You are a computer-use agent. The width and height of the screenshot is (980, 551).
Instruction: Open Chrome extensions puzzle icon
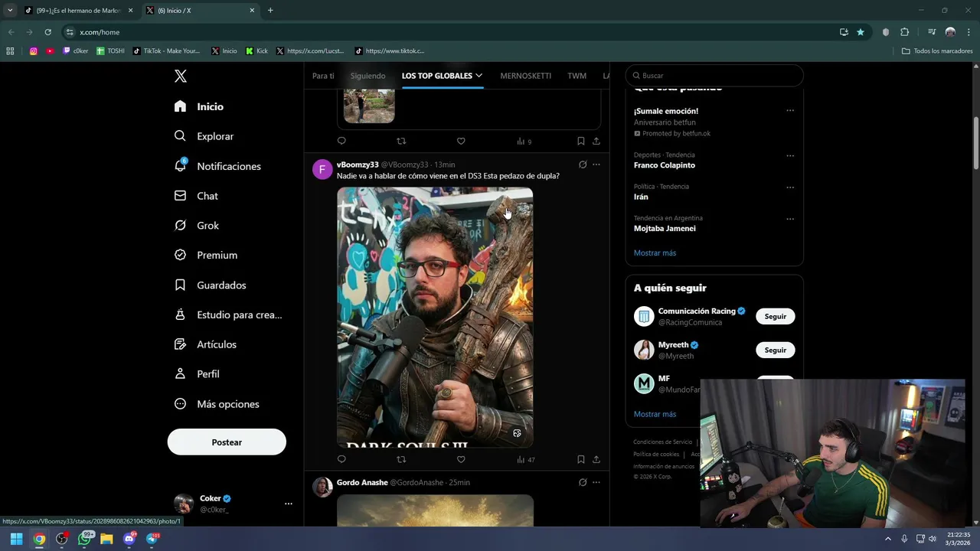click(x=905, y=32)
